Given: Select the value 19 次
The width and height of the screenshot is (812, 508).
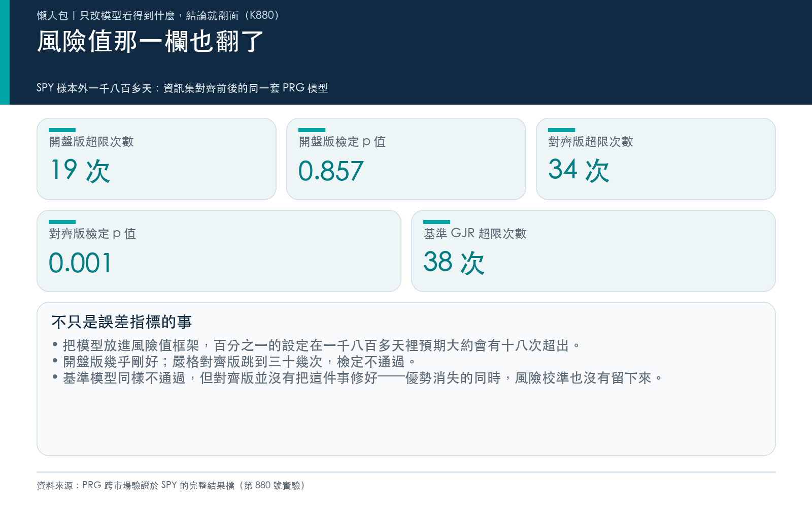Looking at the screenshot, I should (80, 171).
